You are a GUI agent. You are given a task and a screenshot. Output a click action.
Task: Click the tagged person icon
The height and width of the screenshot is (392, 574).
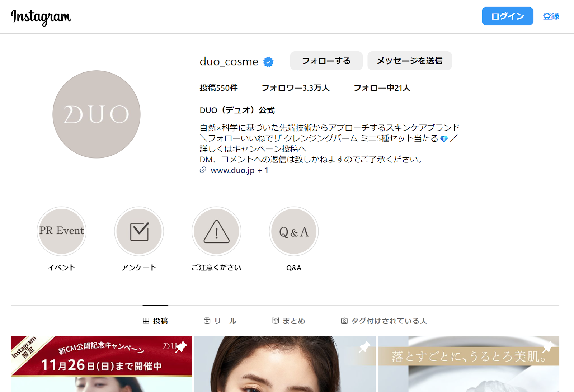[344, 321]
